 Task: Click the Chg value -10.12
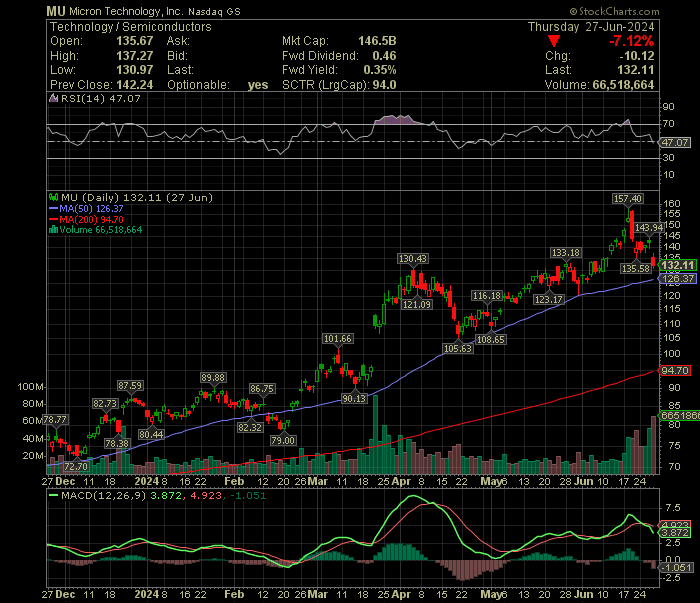[x=637, y=56]
